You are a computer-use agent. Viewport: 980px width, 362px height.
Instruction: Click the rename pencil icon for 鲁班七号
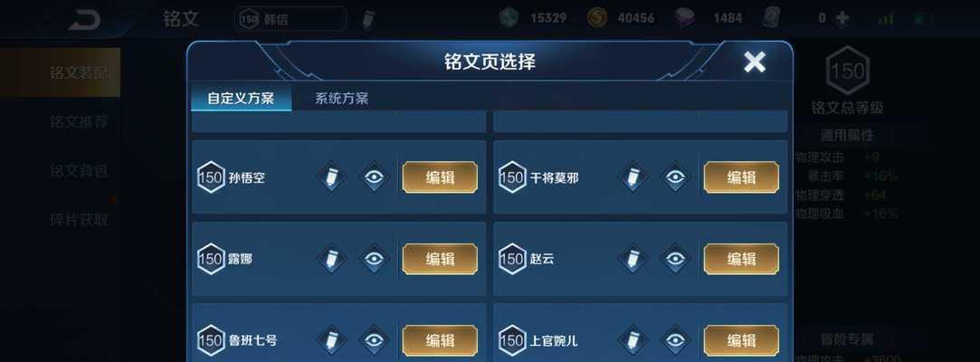(x=332, y=340)
